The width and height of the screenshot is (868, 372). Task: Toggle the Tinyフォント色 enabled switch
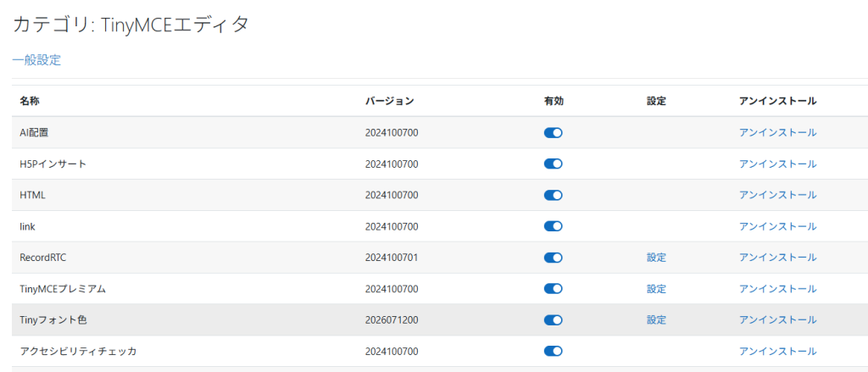point(553,320)
